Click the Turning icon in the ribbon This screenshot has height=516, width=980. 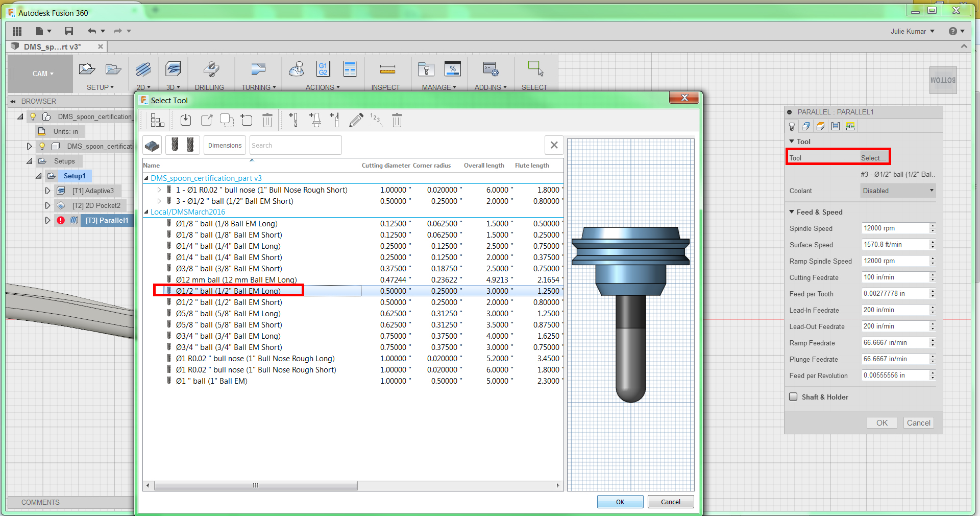pos(258,69)
